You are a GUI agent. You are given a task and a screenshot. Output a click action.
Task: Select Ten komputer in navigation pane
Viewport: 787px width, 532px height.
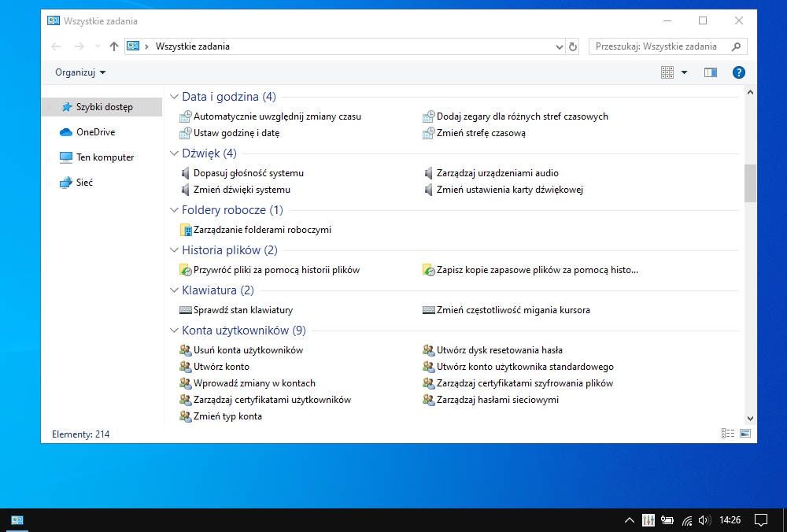pyautogui.click(x=105, y=157)
